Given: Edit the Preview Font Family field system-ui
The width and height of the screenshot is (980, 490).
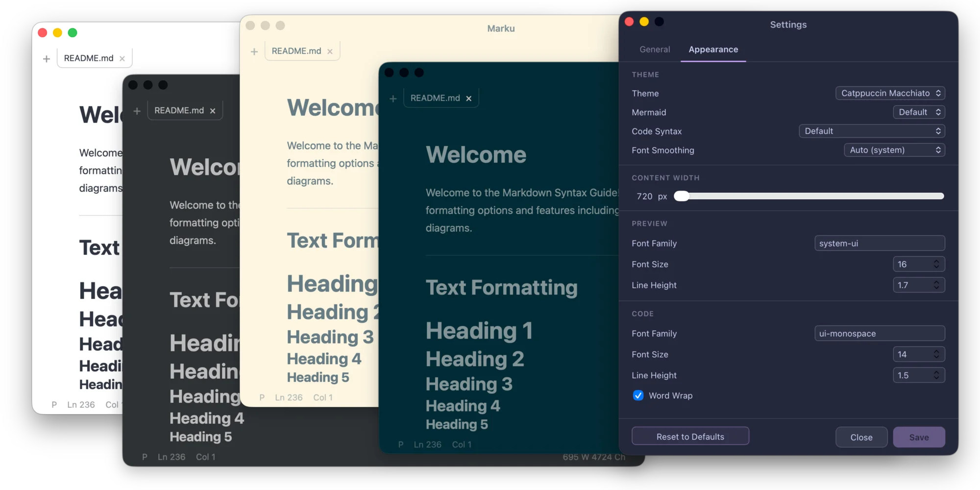Looking at the screenshot, I should (880, 244).
